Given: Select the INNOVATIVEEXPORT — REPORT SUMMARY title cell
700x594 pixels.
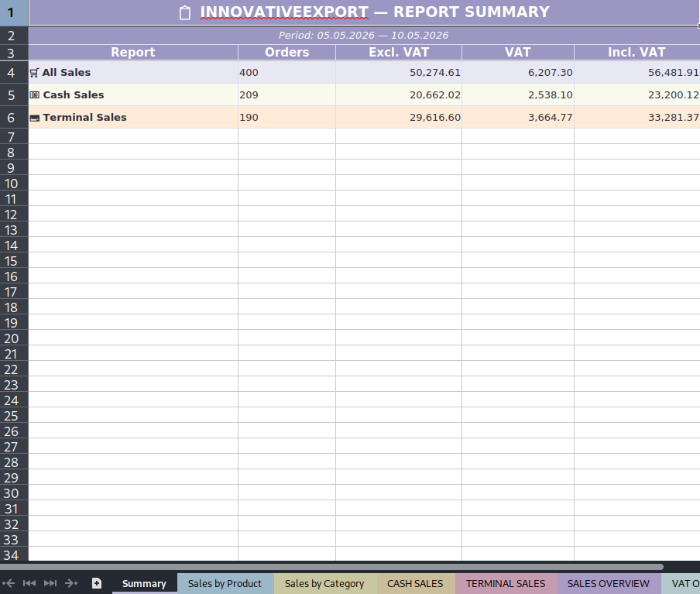Looking at the screenshot, I should coord(364,12).
